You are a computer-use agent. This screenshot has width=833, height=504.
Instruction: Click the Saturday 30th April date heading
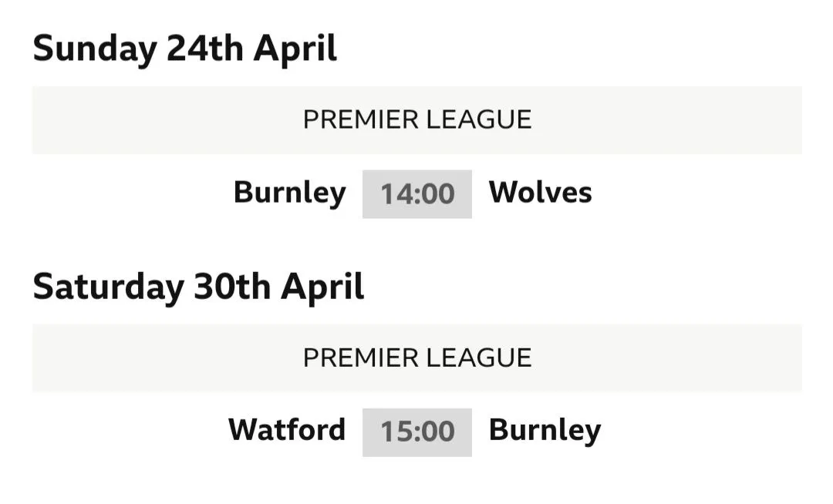(198, 287)
